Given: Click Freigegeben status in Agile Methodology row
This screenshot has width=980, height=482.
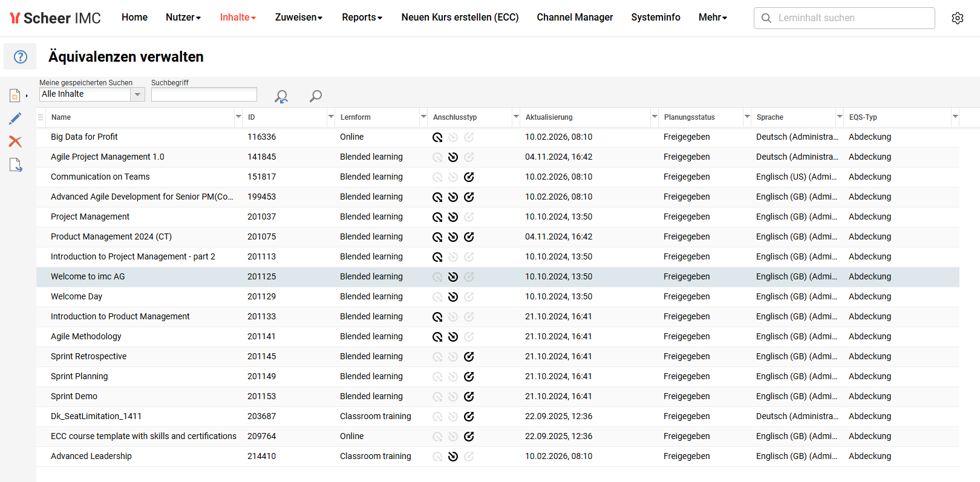Looking at the screenshot, I should 687,336.
